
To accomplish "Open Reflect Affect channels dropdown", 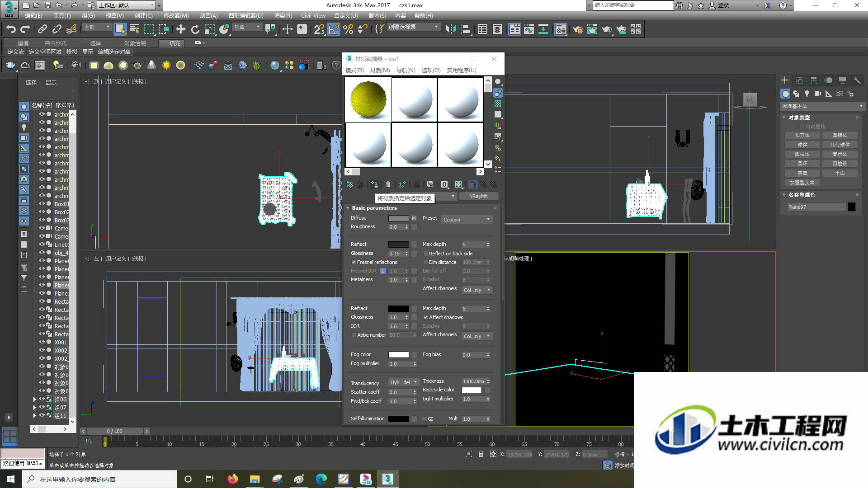I will pyautogui.click(x=477, y=290).
